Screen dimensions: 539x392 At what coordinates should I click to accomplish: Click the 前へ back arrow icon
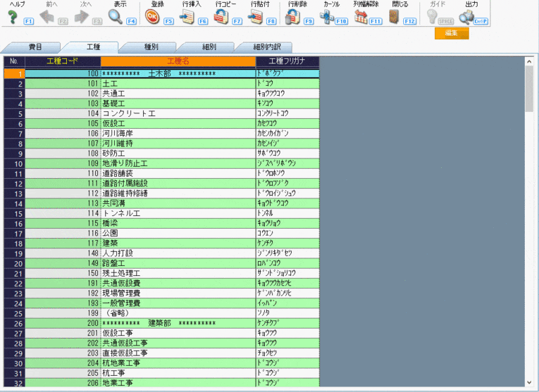click(x=47, y=17)
